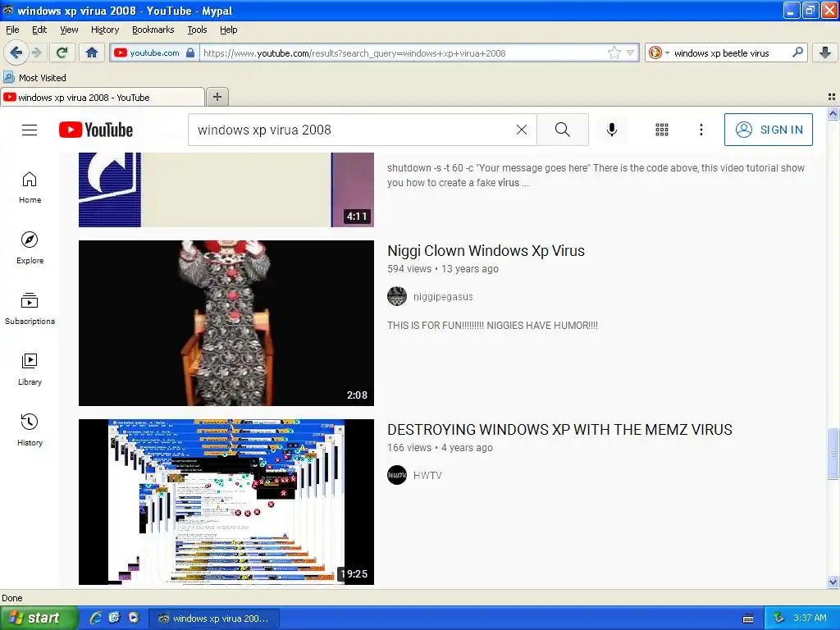The image size is (840, 630).
Task: Open Library in the YouTube sidebar
Action: click(30, 370)
